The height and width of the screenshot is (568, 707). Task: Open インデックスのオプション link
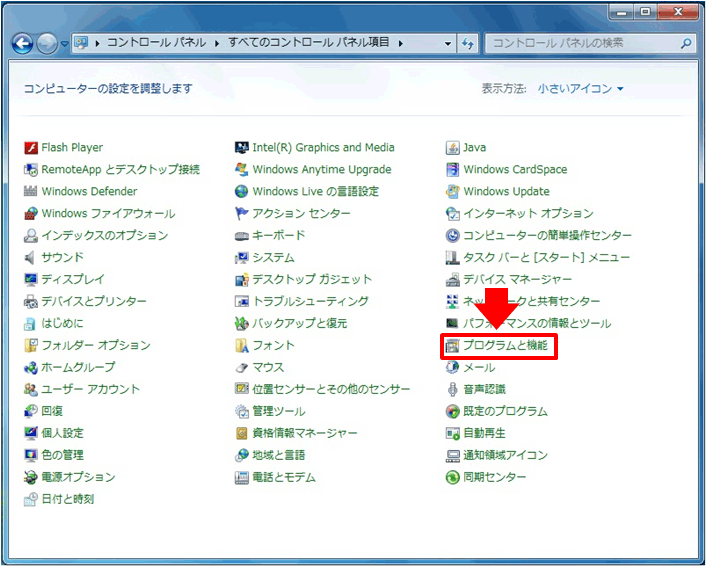pyautogui.click(x=105, y=236)
